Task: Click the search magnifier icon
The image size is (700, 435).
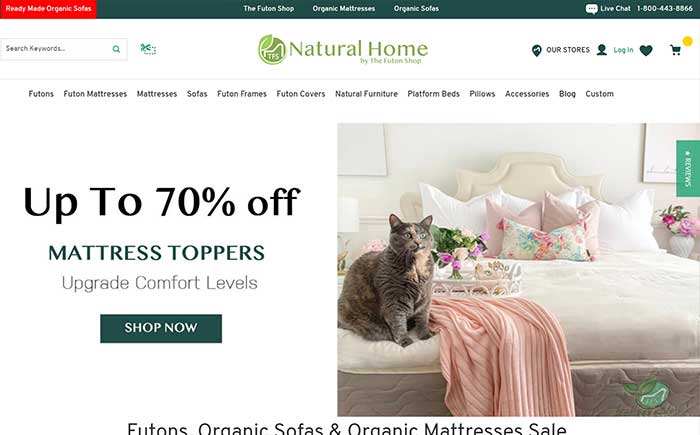Action: [x=116, y=49]
